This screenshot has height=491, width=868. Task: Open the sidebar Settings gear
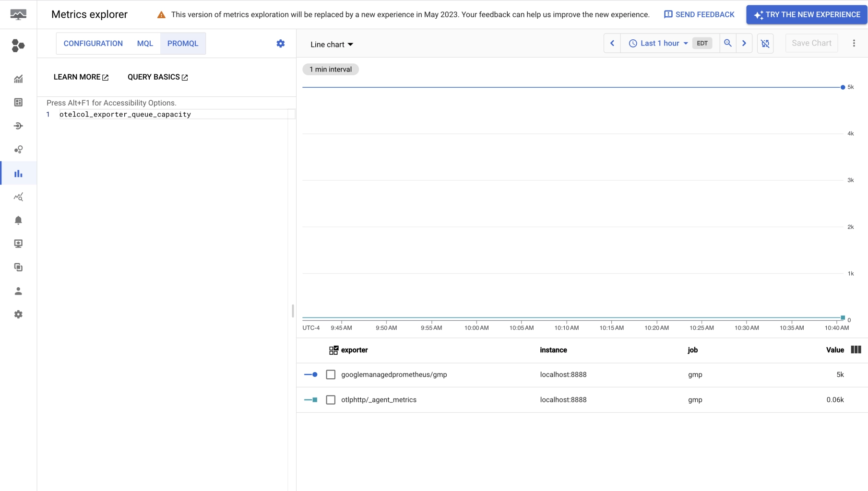pyautogui.click(x=18, y=314)
